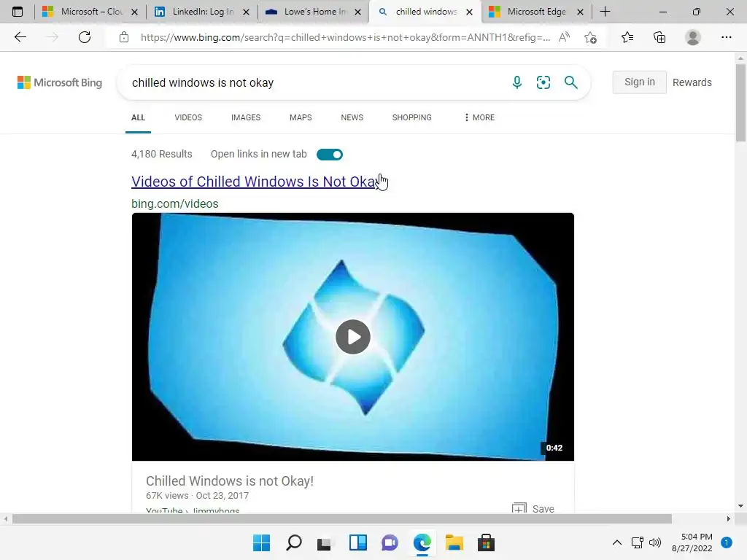Show hidden system tray icons
747x560 pixels.
coord(617,542)
